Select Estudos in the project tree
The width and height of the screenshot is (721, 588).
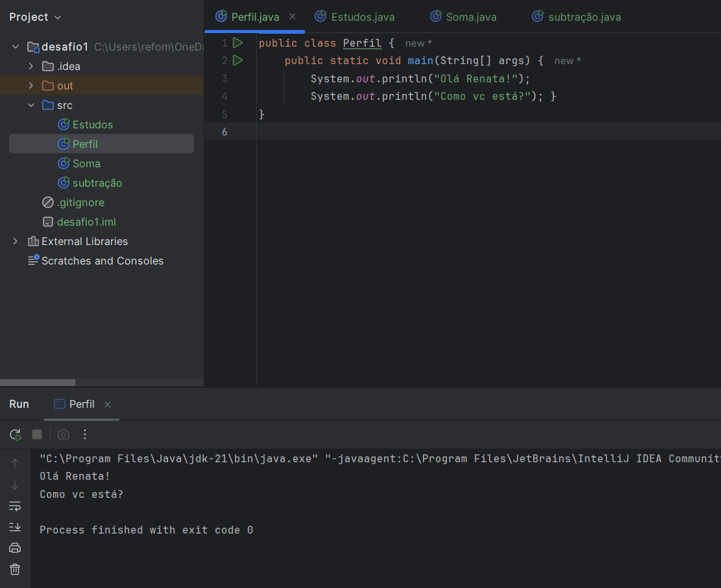93,124
